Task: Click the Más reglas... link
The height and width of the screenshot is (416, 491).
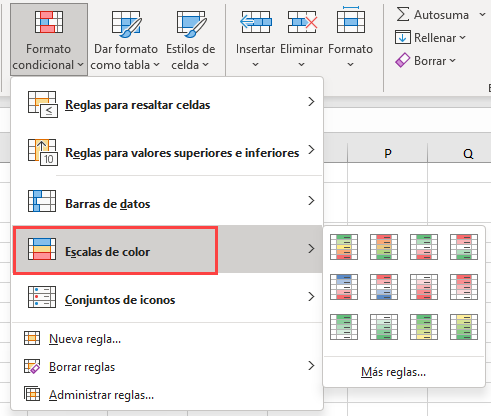Action: pos(393,372)
